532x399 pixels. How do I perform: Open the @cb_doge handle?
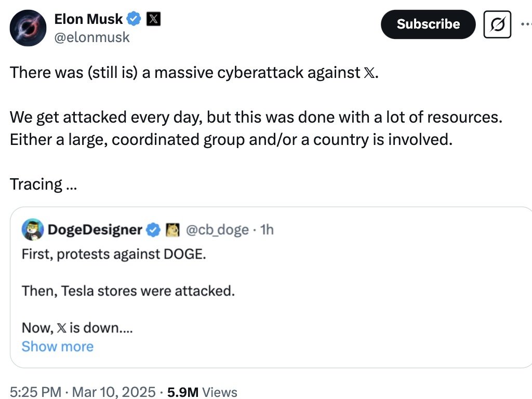pos(217,230)
